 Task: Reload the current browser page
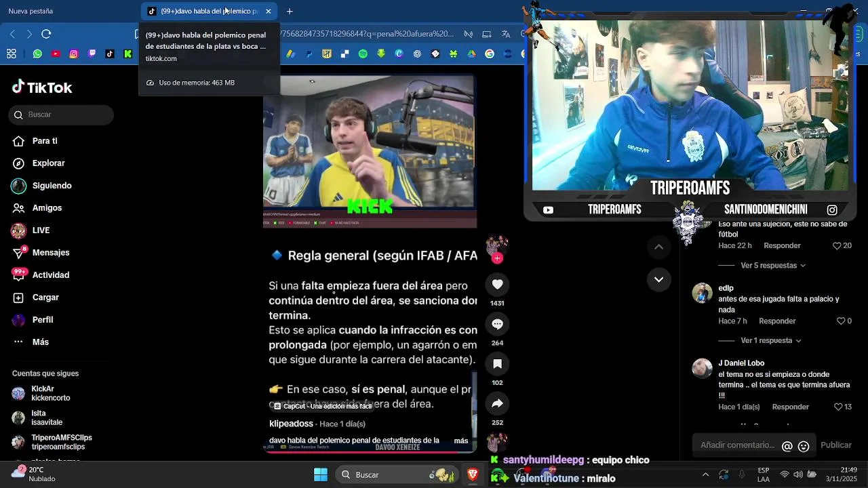46,34
